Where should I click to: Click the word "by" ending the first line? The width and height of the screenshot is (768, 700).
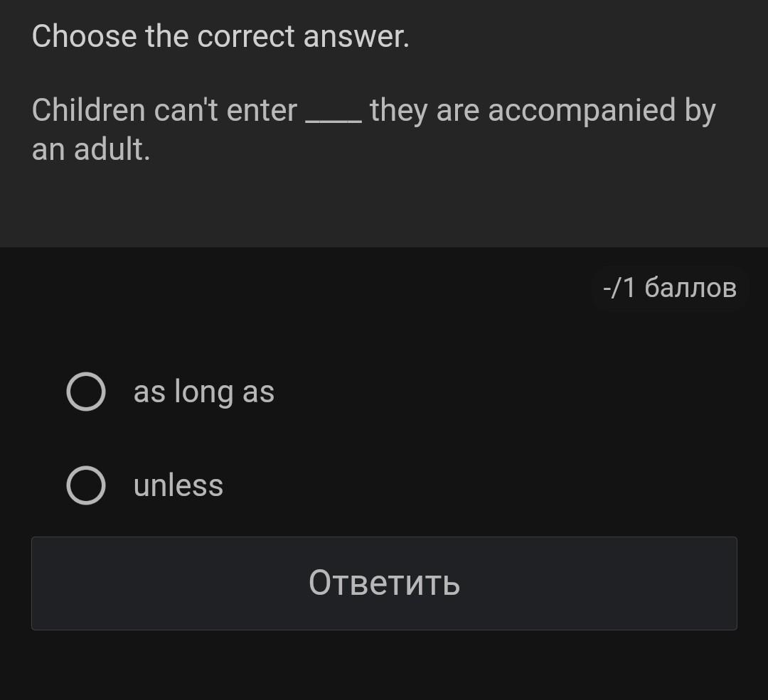point(700,112)
